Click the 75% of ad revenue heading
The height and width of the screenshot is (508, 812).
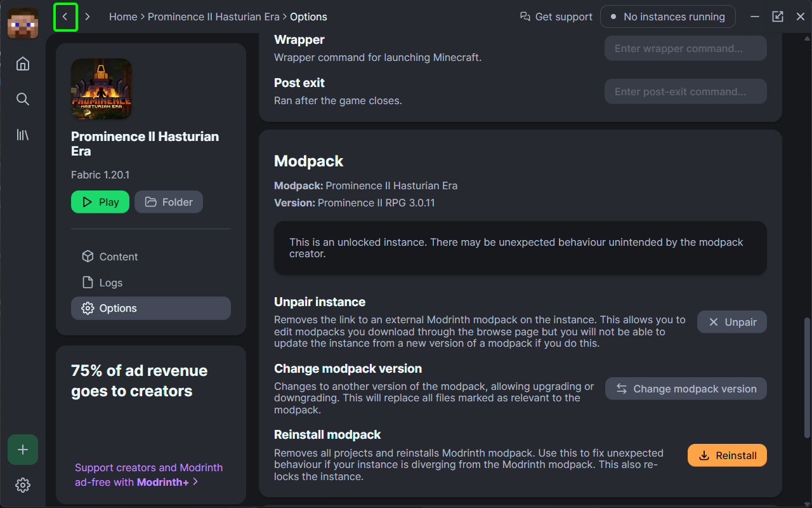pyautogui.click(x=140, y=380)
